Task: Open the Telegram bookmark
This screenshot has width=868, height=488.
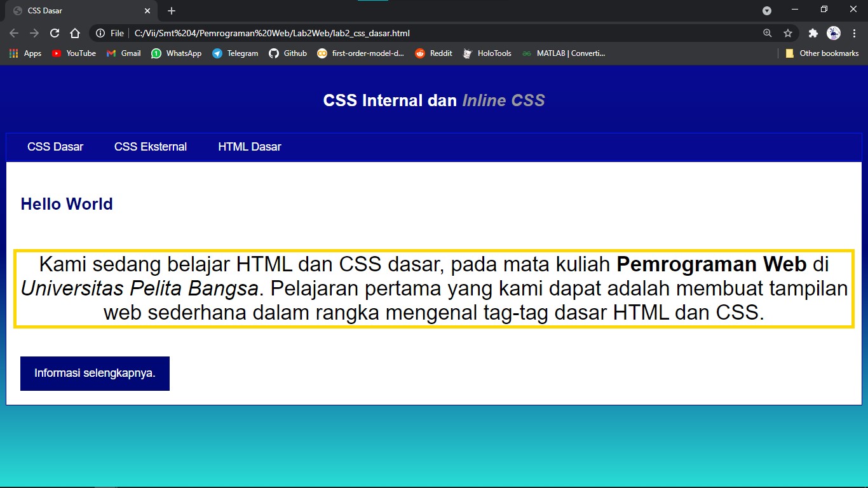Action: (235, 53)
